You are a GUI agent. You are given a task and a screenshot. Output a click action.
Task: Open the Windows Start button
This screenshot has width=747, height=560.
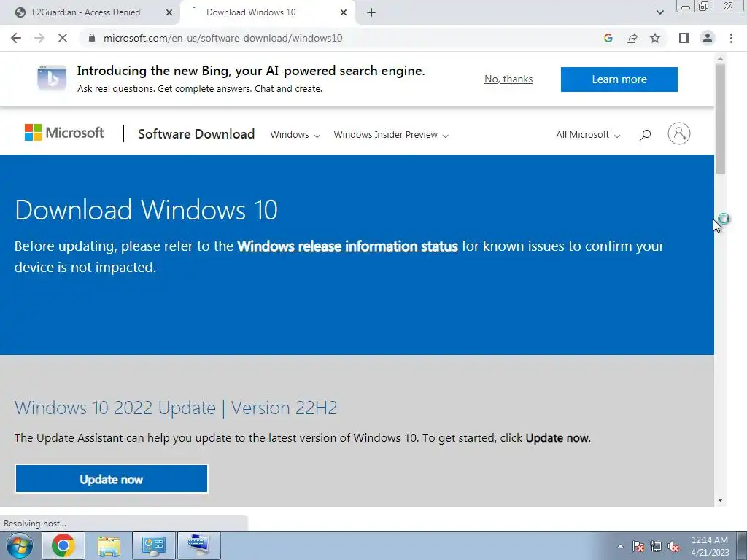pyautogui.click(x=19, y=545)
